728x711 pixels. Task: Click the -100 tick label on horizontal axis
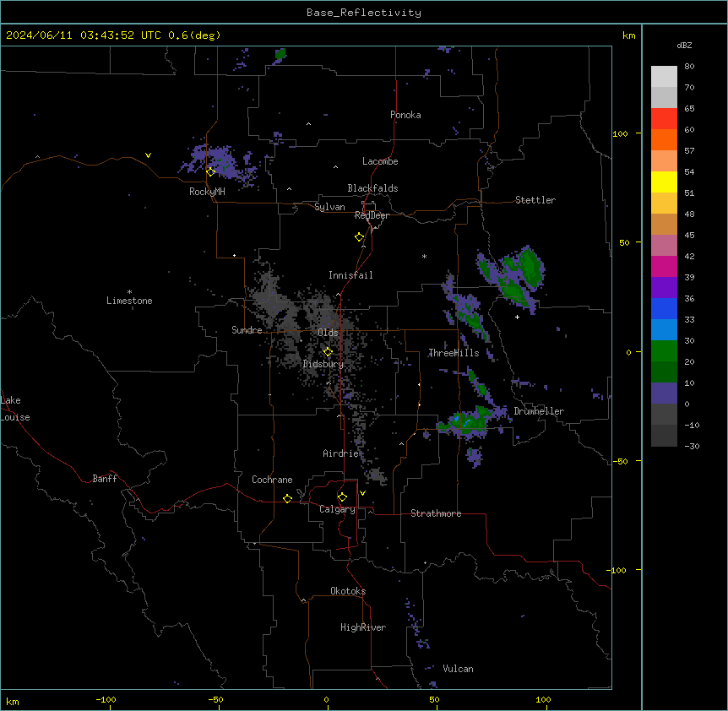point(106,699)
